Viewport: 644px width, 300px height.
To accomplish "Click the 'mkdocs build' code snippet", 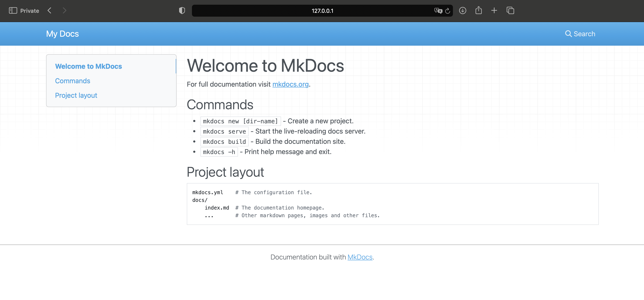I will coord(225,142).
